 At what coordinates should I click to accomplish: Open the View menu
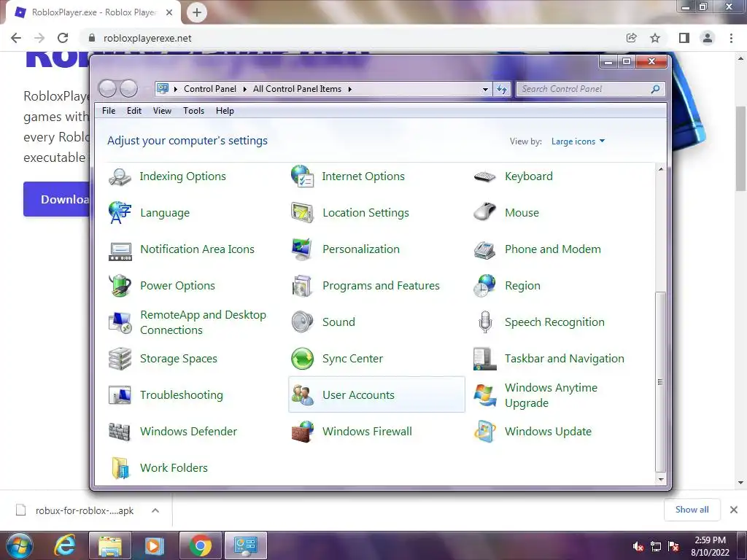pyautogui.click(x=162, y=111)
